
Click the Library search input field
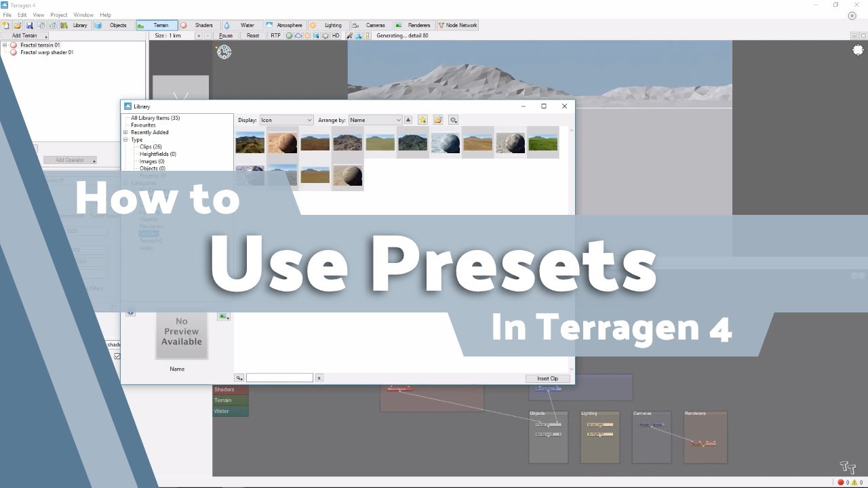pyautogui.click(x=279, y=378)
